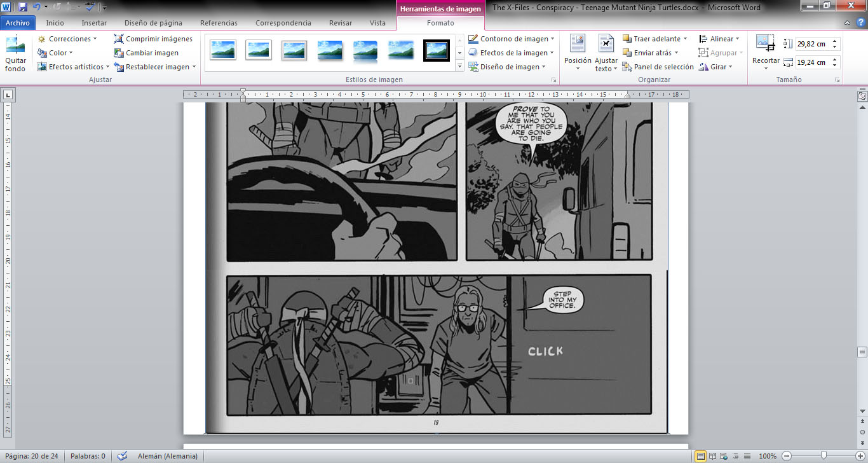Click Enviar atrás button
The height and width of the screenshot is (463, 868).
click(651, 53)
